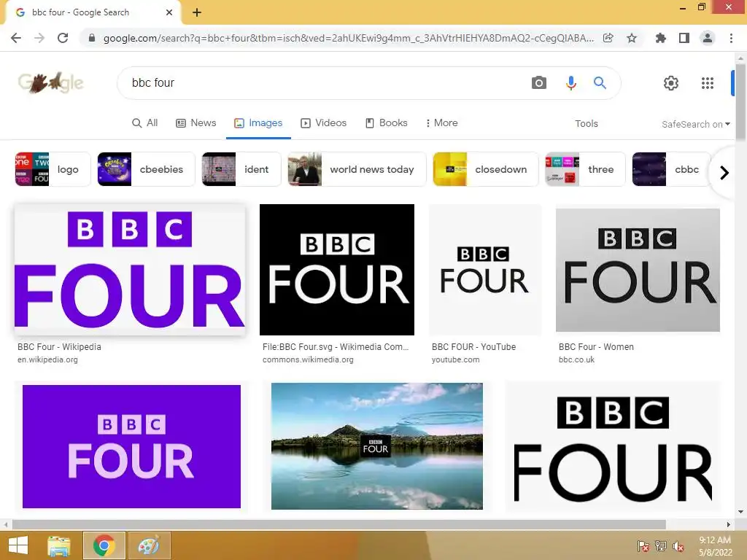Image resolution: width=747 pixels, height=560 pixels.
Task: Click the browser back arrow
Action: point(16,38)
